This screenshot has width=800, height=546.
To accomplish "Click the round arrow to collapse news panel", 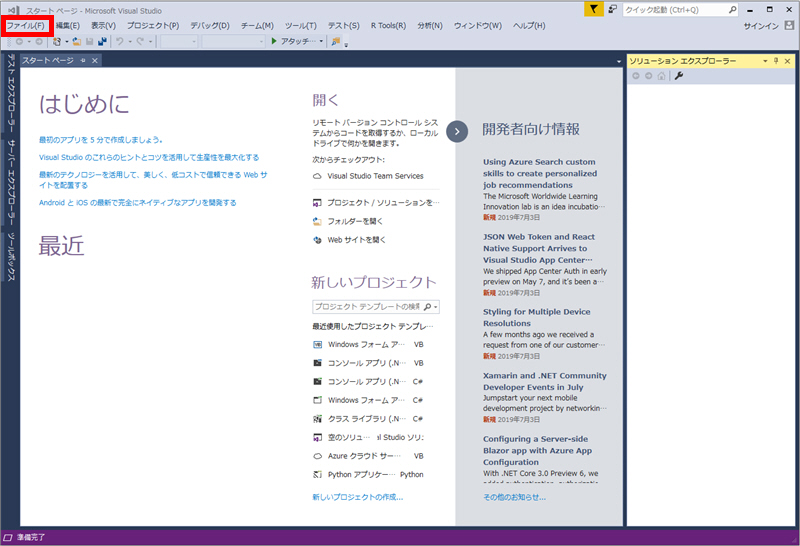I will (x=457, y=132).
